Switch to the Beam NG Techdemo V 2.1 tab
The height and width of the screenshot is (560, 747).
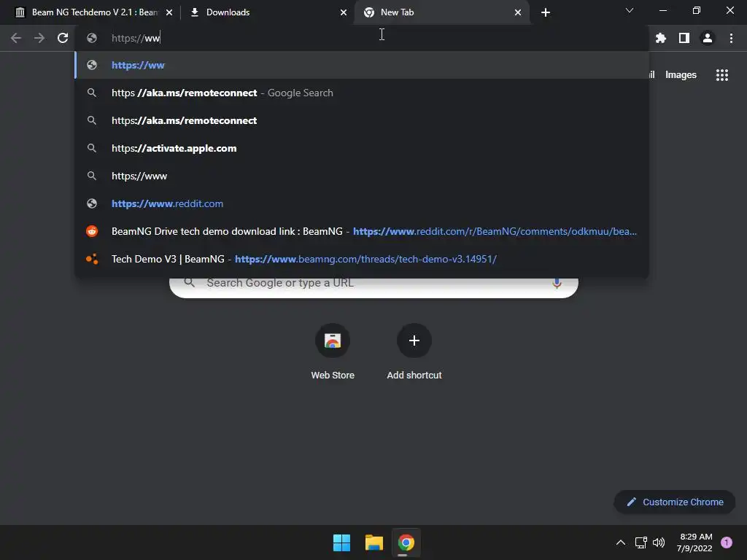93,12
